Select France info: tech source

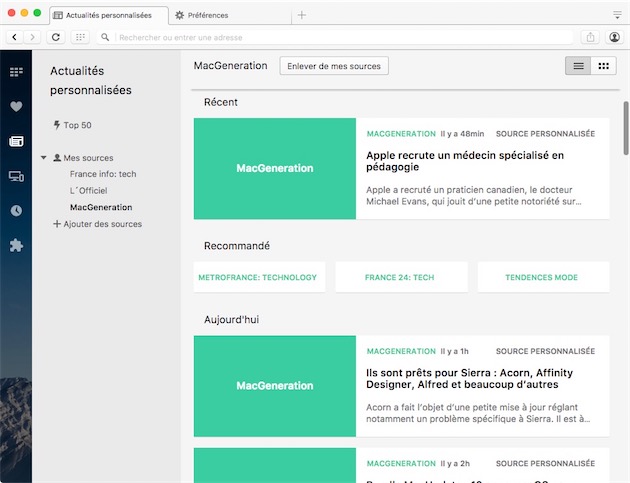pyautogui.click(x=103, y=174)
